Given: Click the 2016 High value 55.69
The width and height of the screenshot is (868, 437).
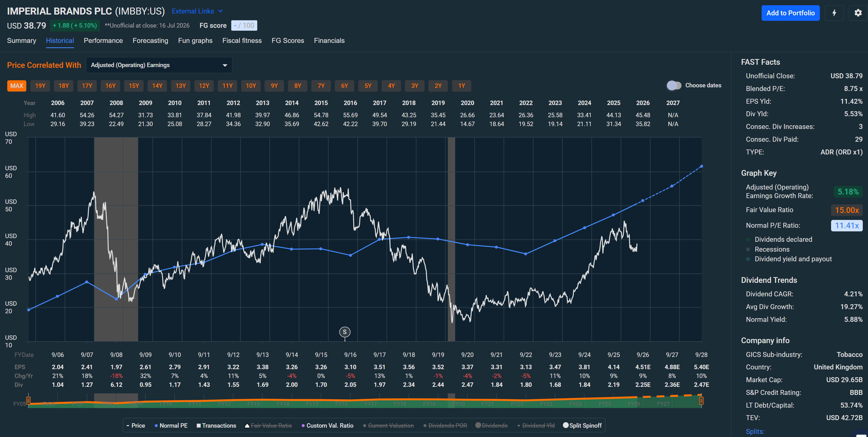Looking at the screenshot, I should click(x=350, y=115).
